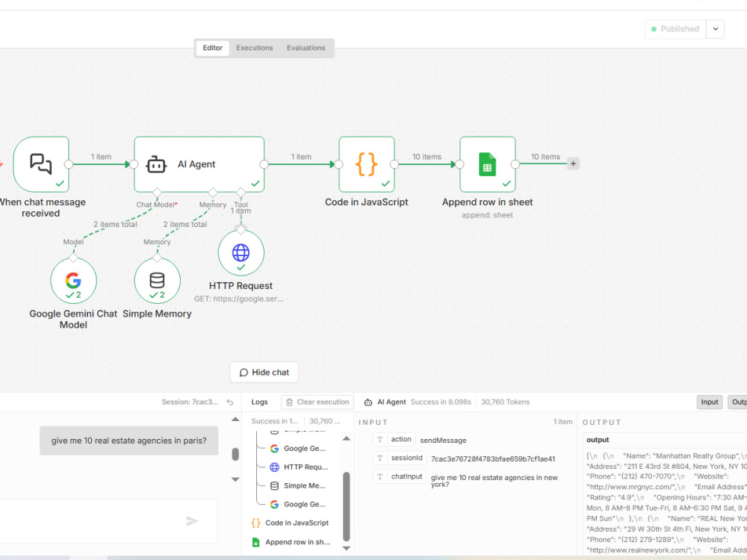Select Code in JavaScript log entry

(x=290, y=523)
